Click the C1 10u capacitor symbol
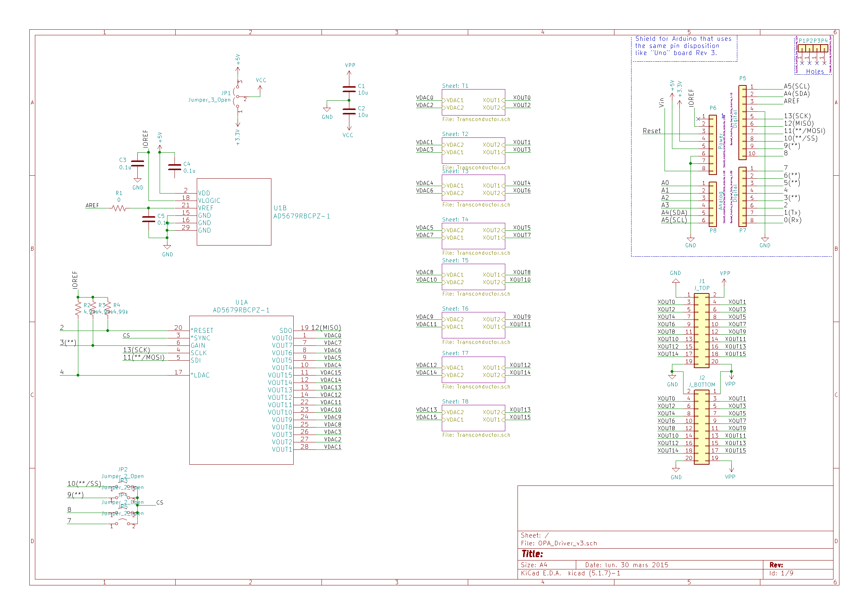This screenshot has width=868, height=614. (x=349, y=89)
